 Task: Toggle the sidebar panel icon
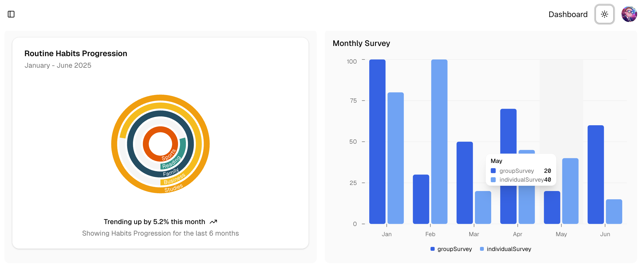(x=11, y=14)
